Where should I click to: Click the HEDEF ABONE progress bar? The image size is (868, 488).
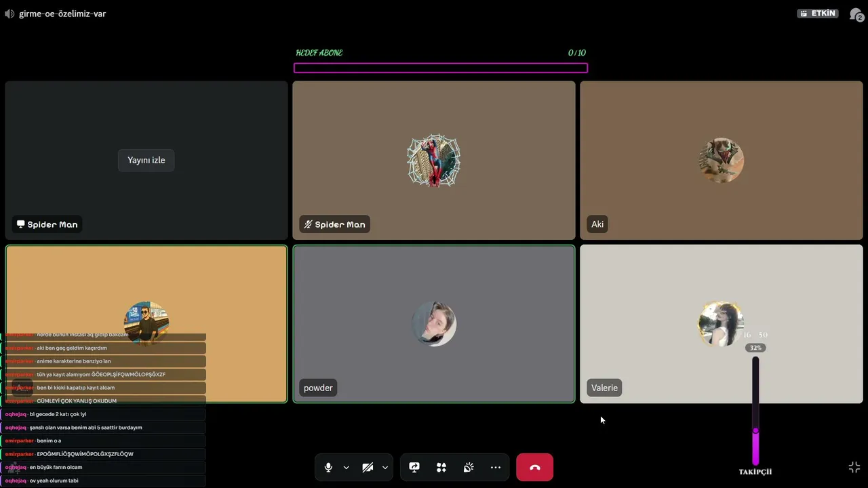(x=441, y=68)
